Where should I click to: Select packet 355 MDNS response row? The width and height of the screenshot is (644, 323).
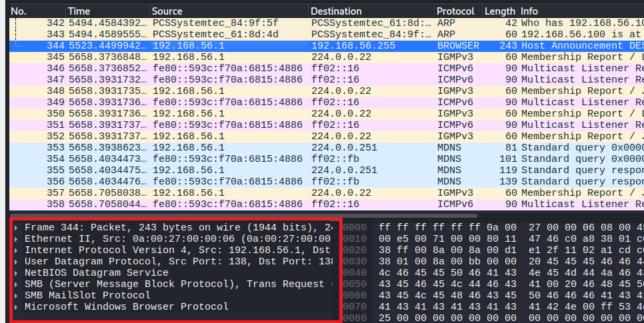[x=327, y=170]
